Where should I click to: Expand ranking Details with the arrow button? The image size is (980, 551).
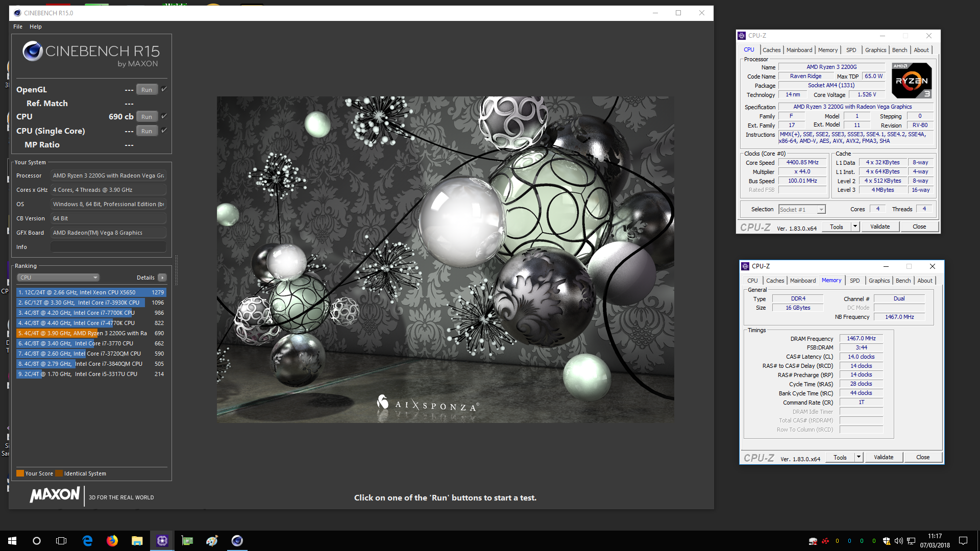[162, 278]
